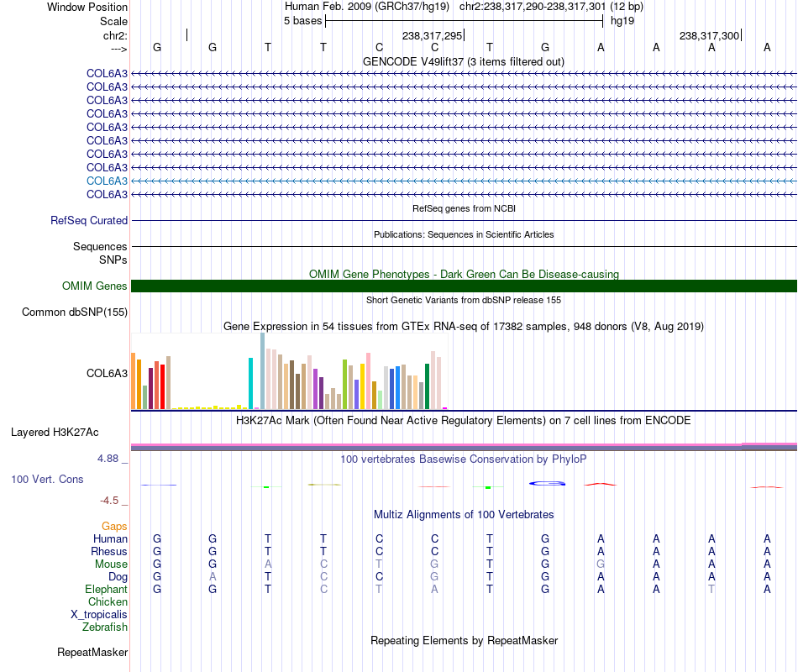Select the light blue COL6A3 transcript label
Viewport: 798px width, 672px height.
coord(107,181)
